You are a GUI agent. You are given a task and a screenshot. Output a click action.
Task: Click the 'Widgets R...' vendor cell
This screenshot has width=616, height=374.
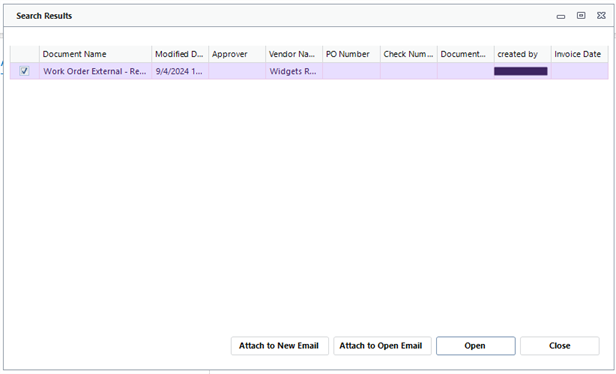click(x=294, y=71)
